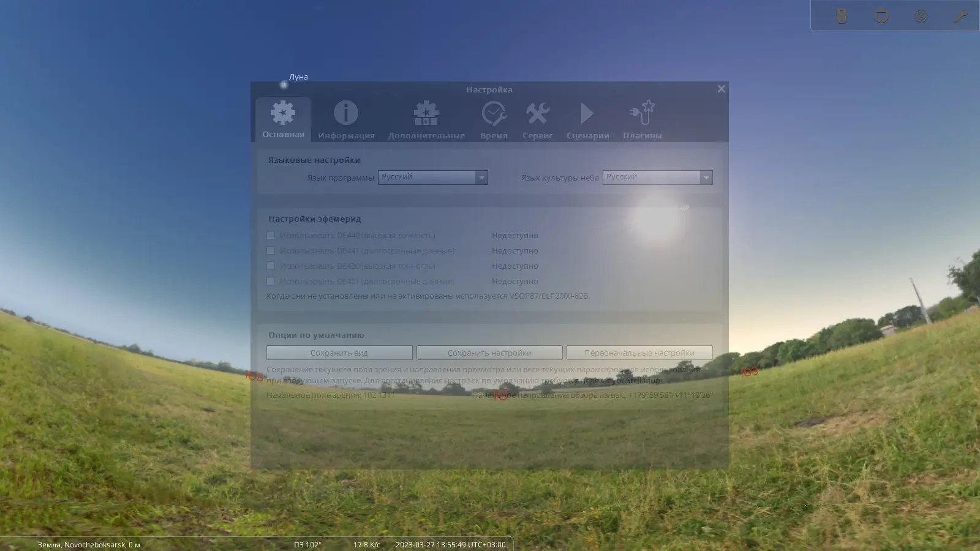
Task: Click the field of view readout ПЗ 102°
Action: [x=307, y=544]
